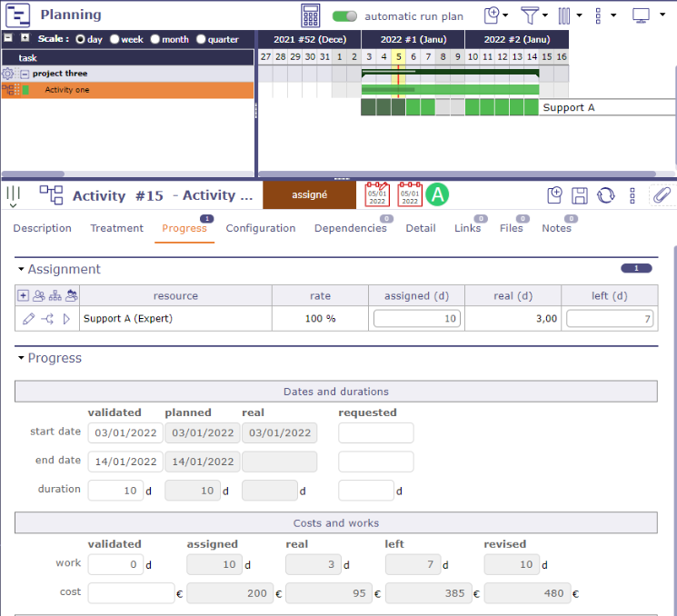Select the Activity one task row
The image size is (677, 616).
[127, 90]
